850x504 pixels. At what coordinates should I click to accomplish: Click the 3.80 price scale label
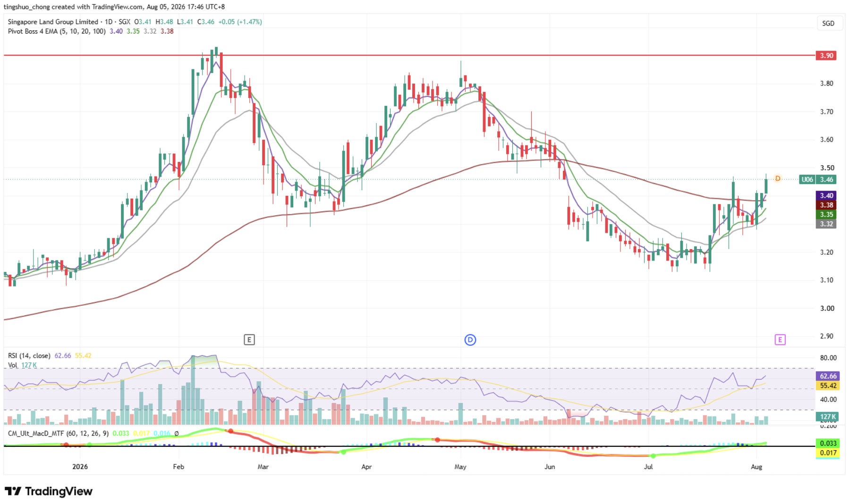[x=826, y=84]
